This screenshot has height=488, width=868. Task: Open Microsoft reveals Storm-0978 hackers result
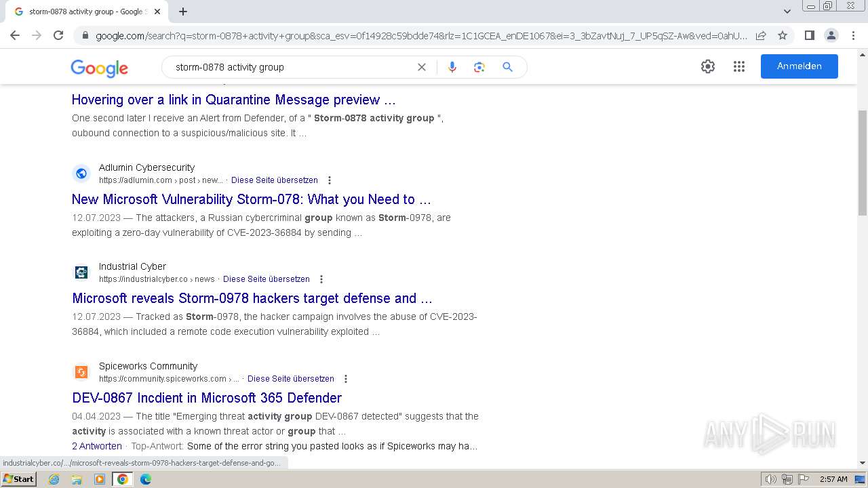[252, 298]
